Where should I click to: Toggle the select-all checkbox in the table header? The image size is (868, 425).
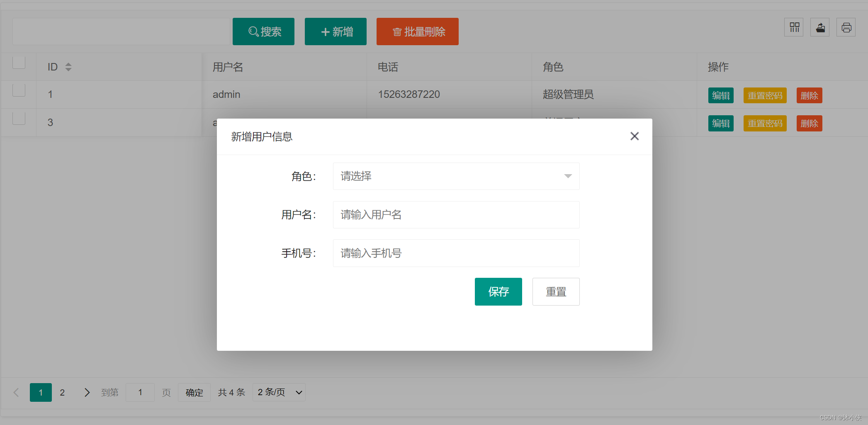pos(19,63)
